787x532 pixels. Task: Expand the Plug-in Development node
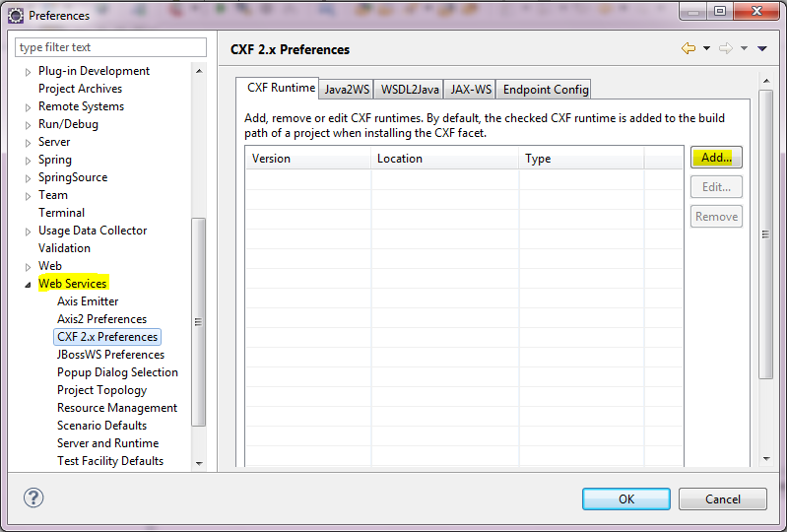[x=29, y=72]
